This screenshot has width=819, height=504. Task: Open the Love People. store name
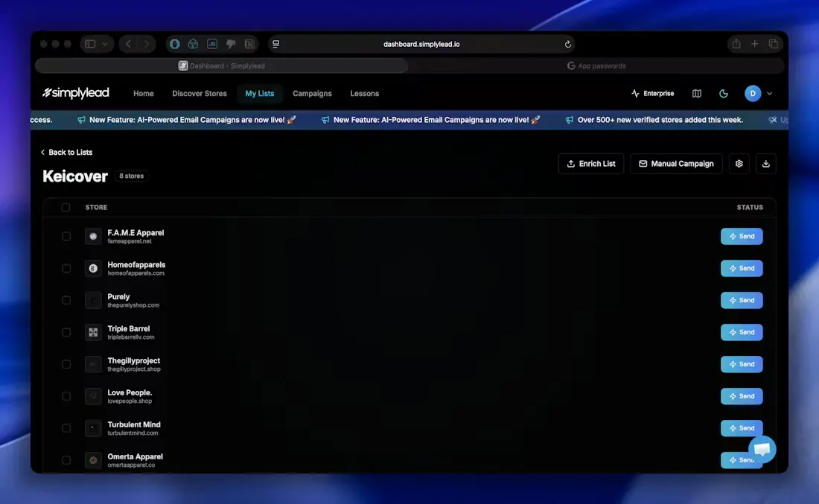130,392
